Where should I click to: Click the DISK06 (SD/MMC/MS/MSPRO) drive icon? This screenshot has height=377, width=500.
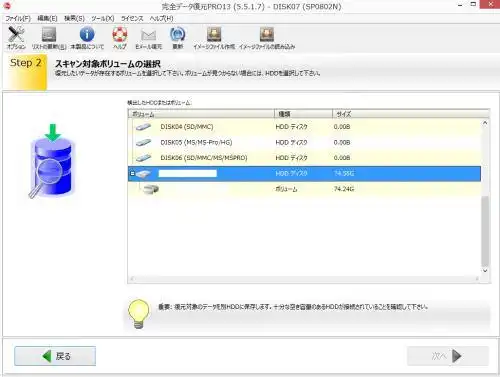[143, 158]
